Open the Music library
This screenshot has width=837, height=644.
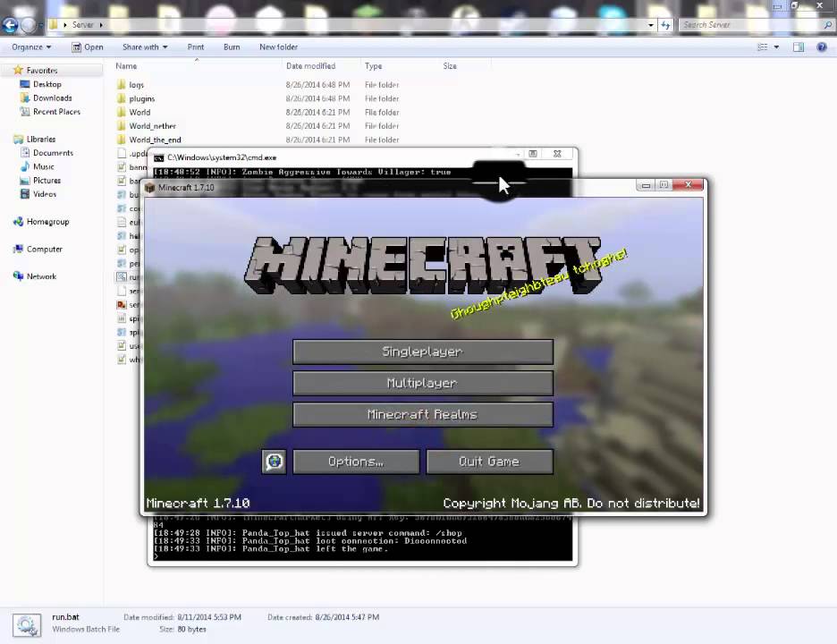click(x=43, y=166)
